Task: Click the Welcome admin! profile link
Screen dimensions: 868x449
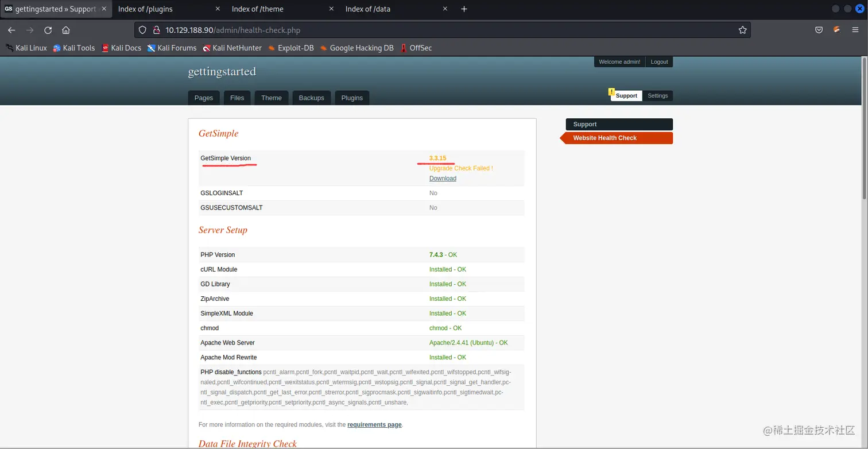Action: 619,61
